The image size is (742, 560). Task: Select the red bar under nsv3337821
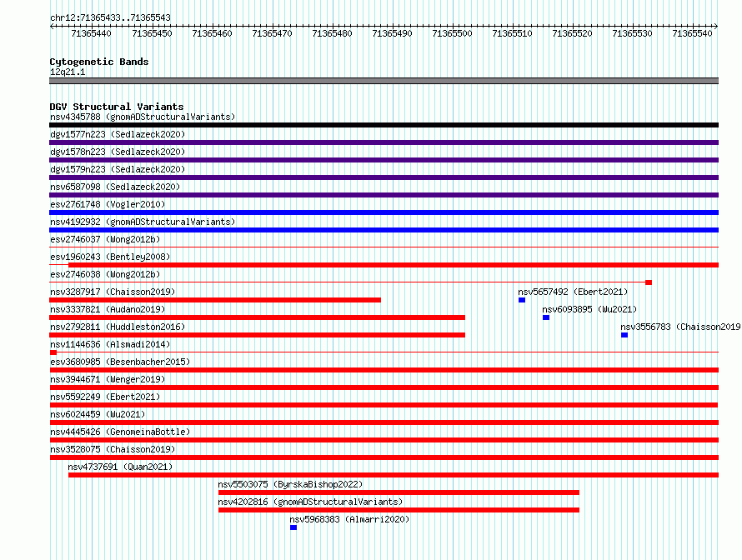pyautogui.click(x=257, y=317)
